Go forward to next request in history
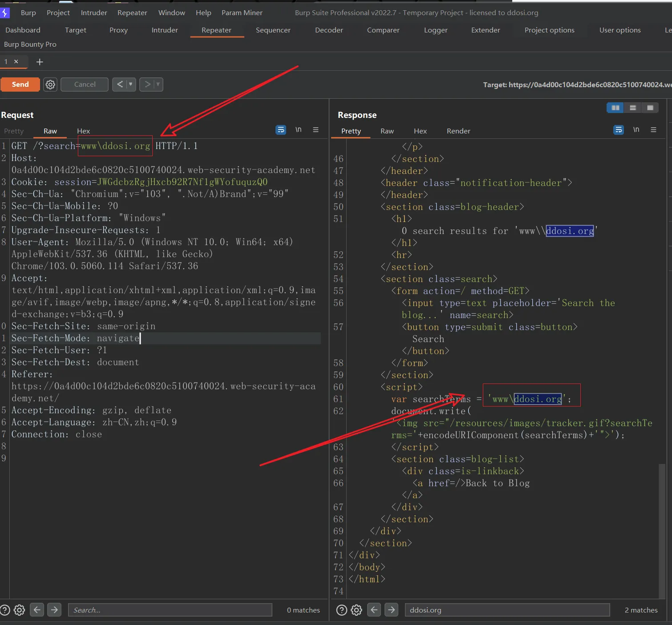 click(147, 85)
